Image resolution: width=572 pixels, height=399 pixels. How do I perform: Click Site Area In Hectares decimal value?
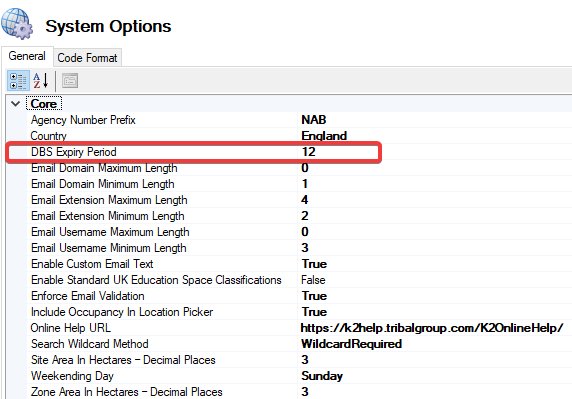pos(305,360)
